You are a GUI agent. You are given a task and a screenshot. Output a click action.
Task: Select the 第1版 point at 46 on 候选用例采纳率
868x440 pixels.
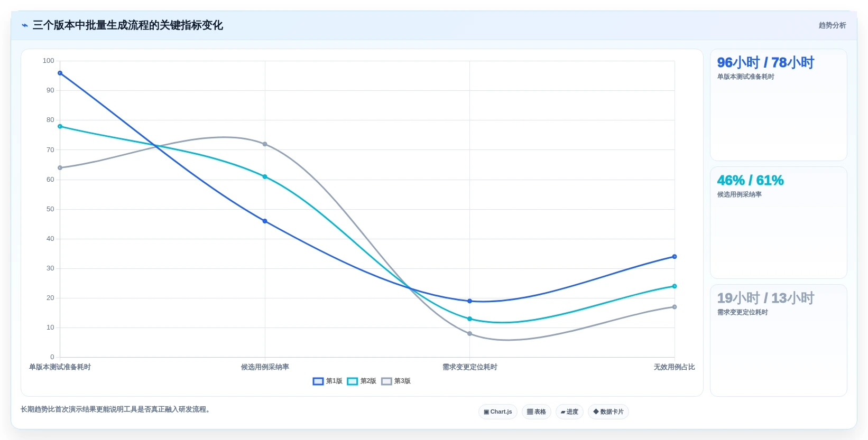[265, 221]
